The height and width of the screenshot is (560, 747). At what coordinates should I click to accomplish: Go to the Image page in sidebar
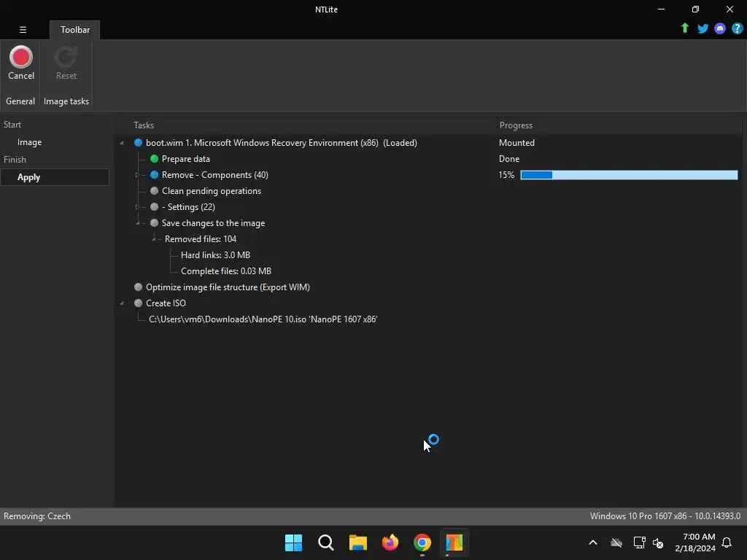pos(29,142)
